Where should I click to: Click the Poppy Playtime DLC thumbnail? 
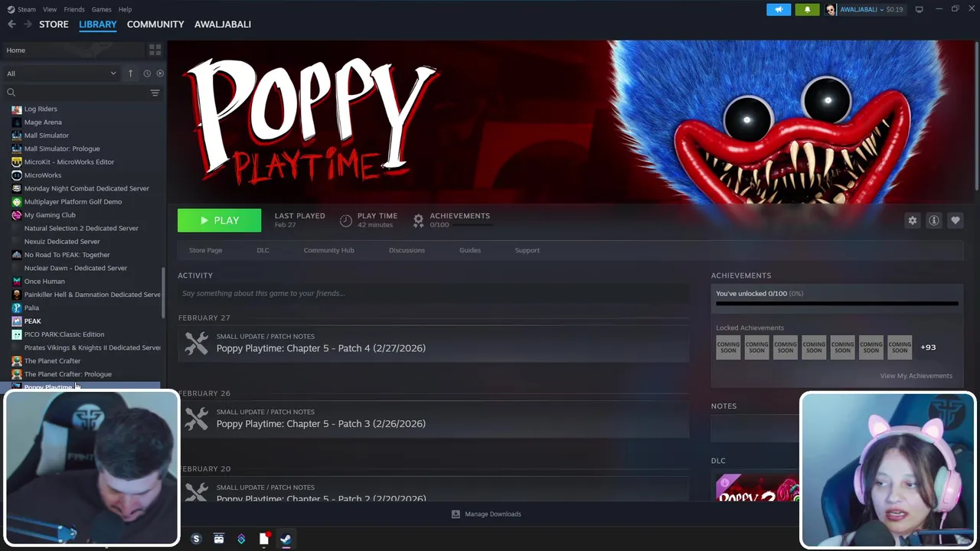click(757, 488)
